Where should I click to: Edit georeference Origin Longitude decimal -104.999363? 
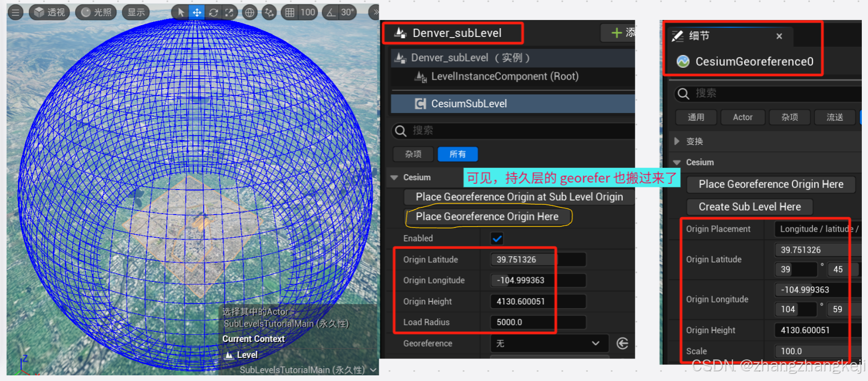818,290
